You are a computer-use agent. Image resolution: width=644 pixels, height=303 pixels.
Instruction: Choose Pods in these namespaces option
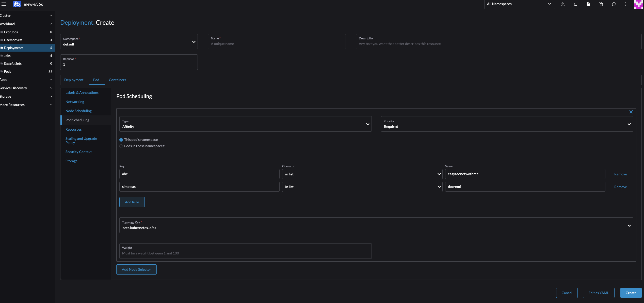121,146
